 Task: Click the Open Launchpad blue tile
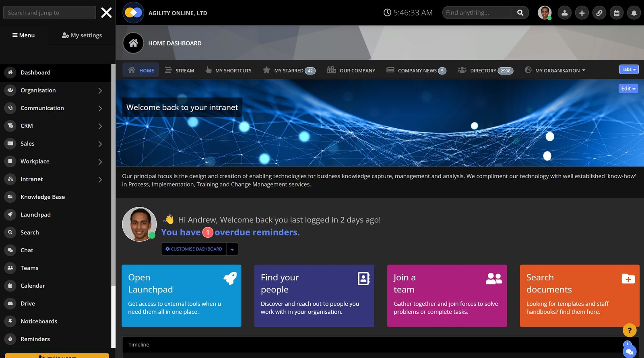click(181, 296)
